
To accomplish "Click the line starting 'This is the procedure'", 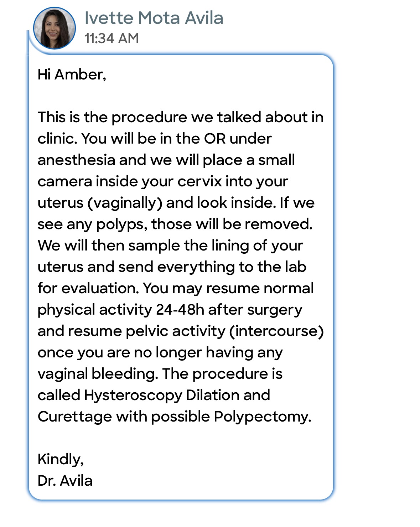I will pyautogui.click(x=181, y=118).
